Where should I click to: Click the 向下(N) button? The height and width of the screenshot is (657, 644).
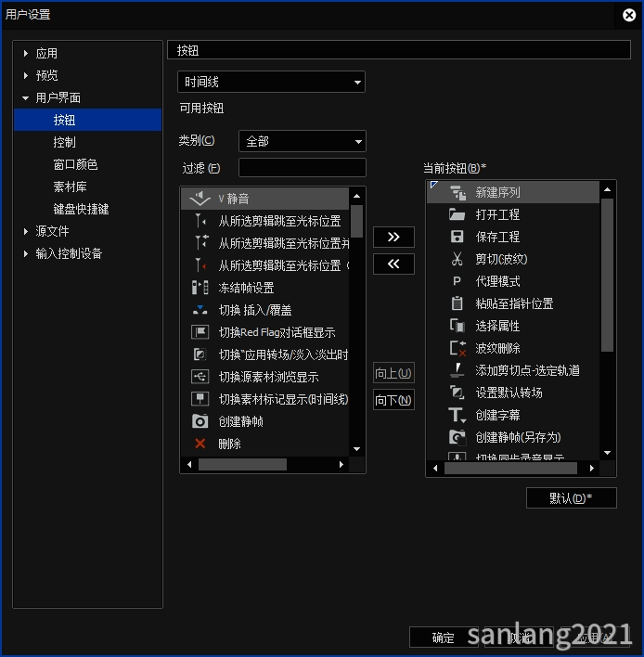click(393, 400)
